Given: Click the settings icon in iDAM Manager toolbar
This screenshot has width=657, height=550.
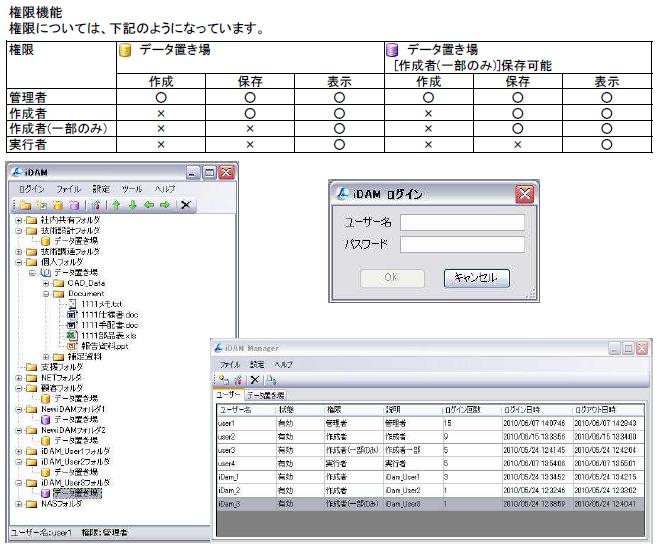Looking at the screenshot, I should 238,380.
